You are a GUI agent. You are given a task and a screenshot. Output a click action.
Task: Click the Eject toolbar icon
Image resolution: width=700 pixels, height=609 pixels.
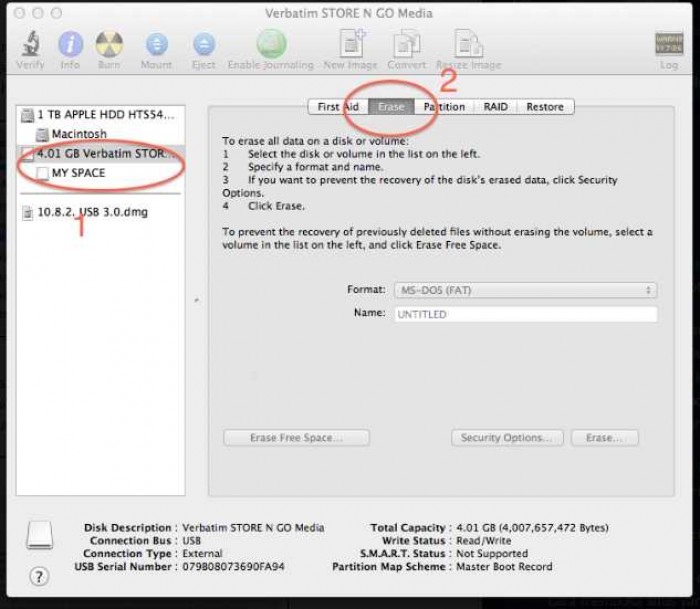(x=204, y=45)
